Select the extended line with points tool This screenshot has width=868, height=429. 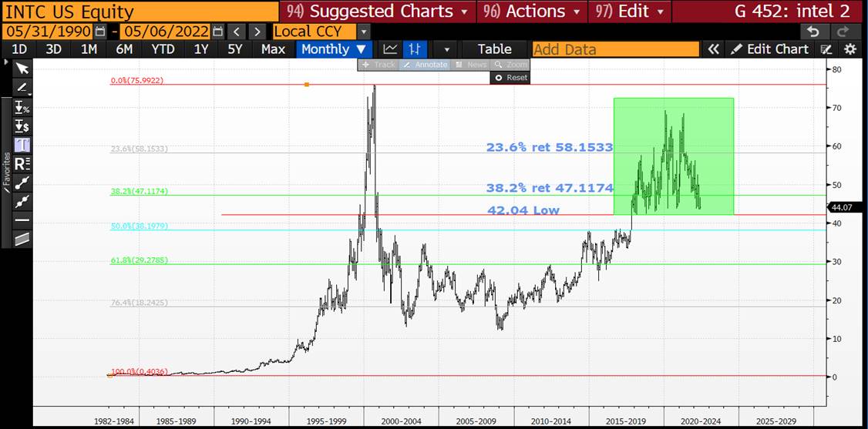click(22, 201)
